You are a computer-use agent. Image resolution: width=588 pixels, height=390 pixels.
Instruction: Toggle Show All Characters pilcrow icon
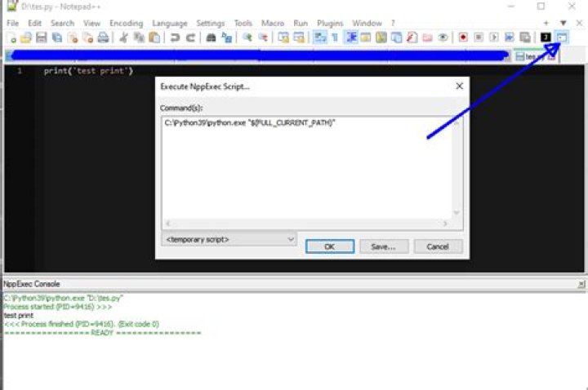pyautogui.click(x=335, y=38)
